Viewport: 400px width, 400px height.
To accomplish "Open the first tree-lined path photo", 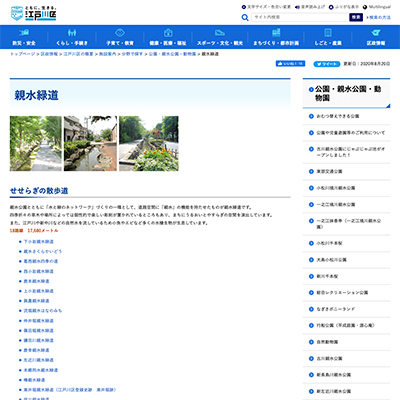I will click(36, 143).
